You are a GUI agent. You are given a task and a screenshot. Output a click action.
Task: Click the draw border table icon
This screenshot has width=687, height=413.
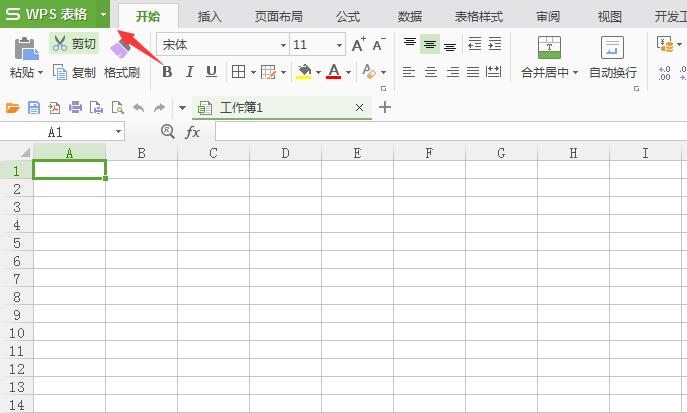pos(268,72)
